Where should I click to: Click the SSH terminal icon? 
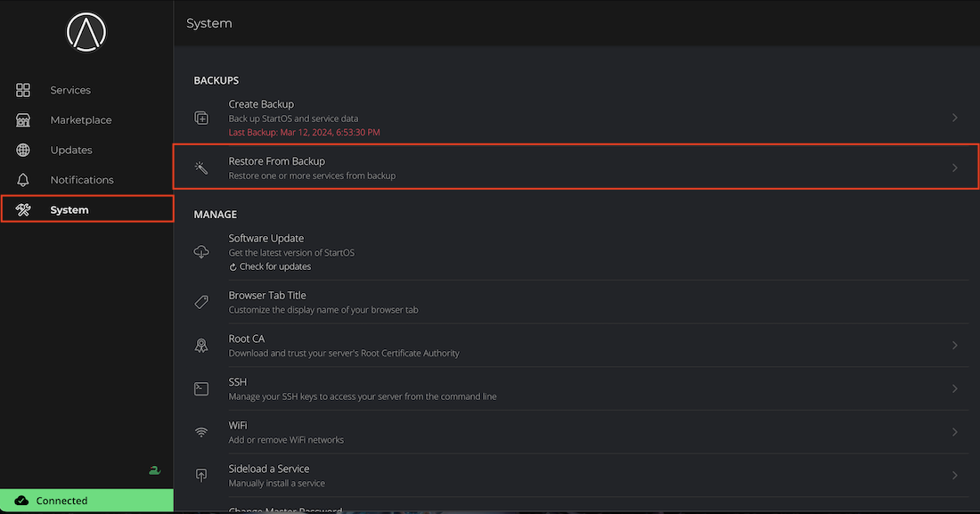[x=202, y=388]
